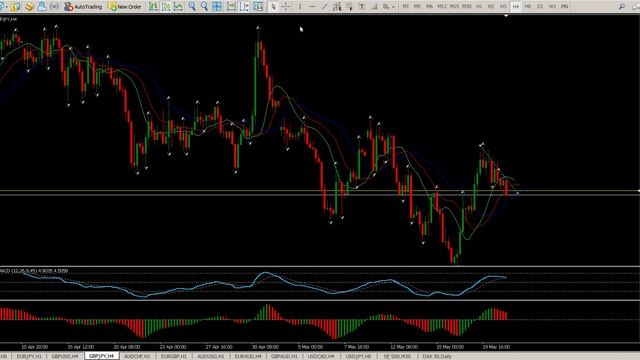Open a New Order window

tap(125, 7)
